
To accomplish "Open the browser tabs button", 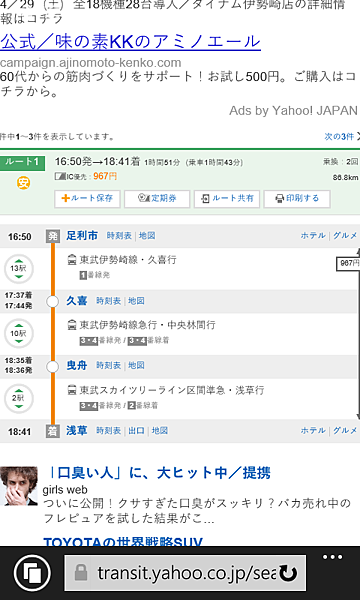I will (x=32, y=573).
